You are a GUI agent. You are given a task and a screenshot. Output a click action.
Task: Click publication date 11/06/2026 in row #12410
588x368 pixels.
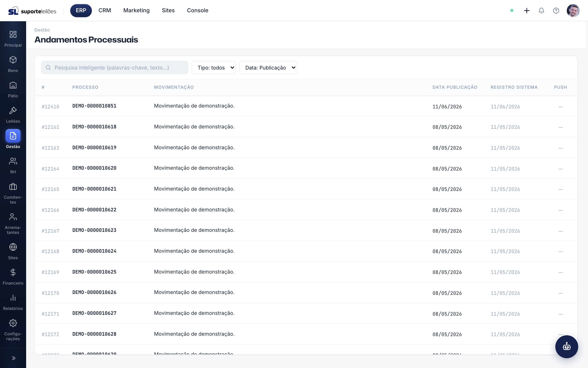[x=447, y=107]
